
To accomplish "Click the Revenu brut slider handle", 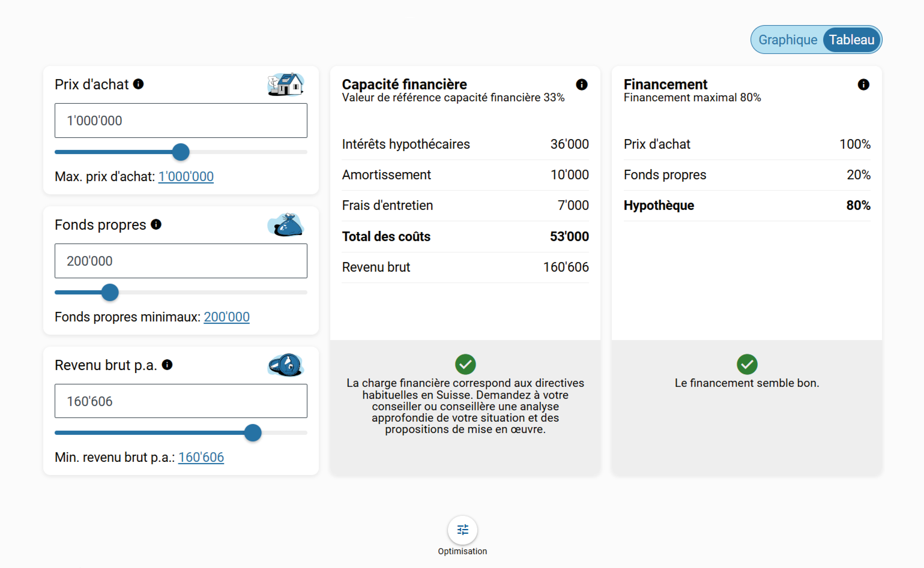I will click(x=253, y=433).
